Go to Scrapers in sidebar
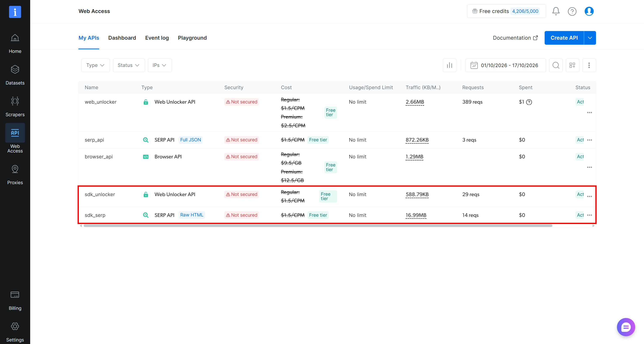Image resolution: width=644 pixels, height=344 pixels. coord(15,107)
